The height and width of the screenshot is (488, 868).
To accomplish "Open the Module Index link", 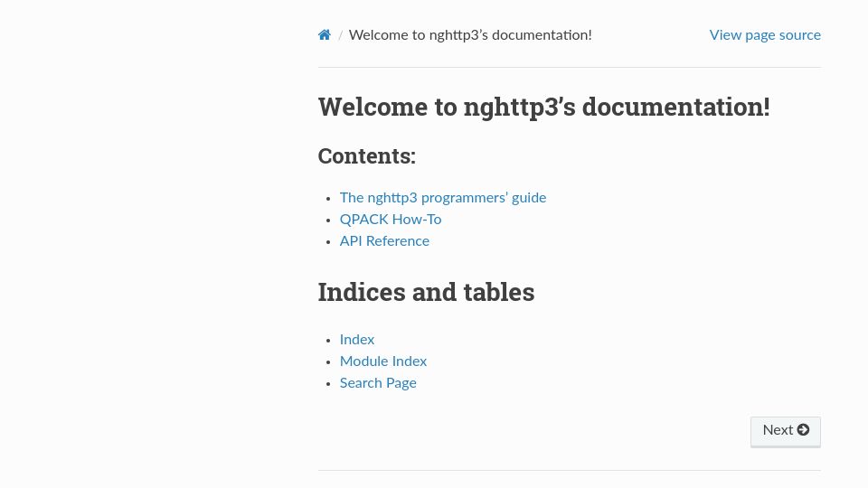I will (x=383, y=361).
